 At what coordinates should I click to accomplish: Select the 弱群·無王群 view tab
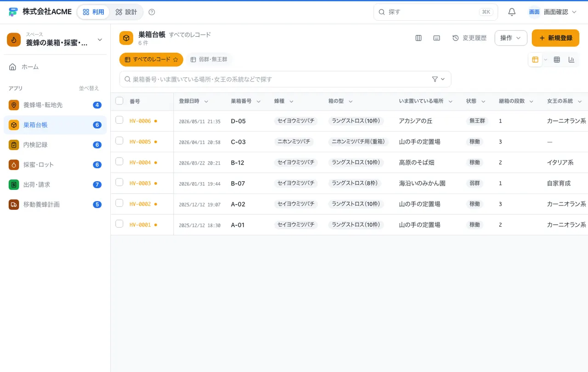[x=209, y=60]
